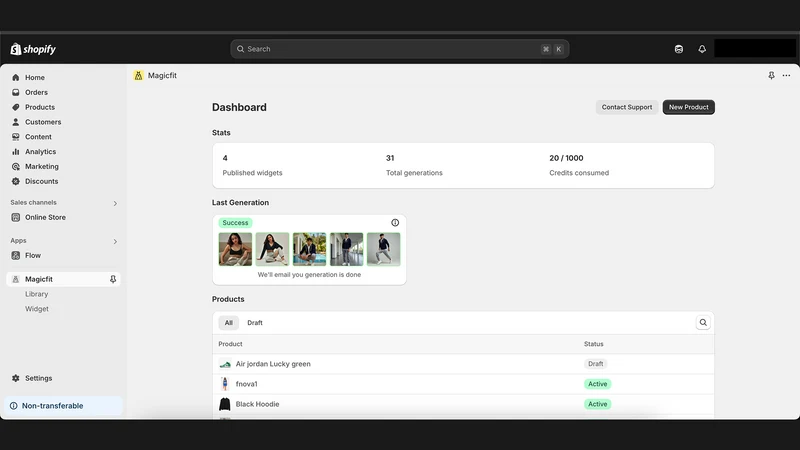800x450 pixels.
Task: Open Products in the sidebar
Action: [x=40, y=107]
